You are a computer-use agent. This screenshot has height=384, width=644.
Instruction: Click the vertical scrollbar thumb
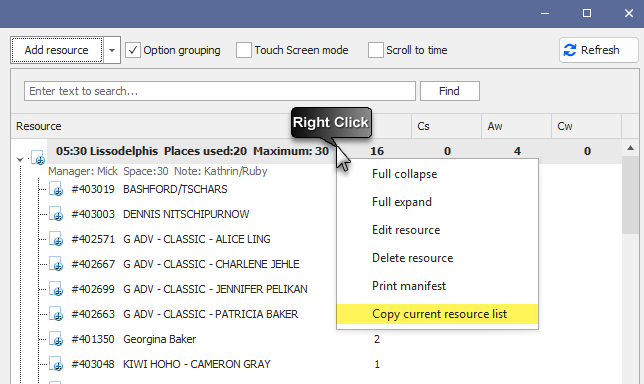[x=630, y=195]
